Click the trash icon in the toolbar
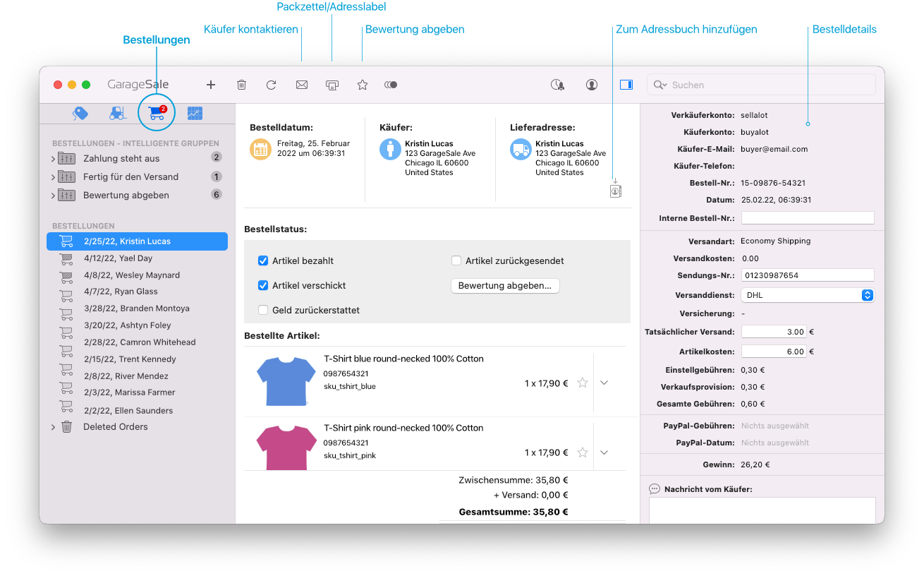 (x=241, y=85)
